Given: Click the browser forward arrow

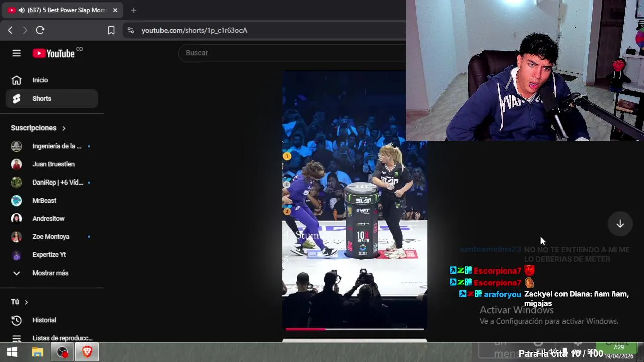Looking at the screenshot, I should (25, 30).
